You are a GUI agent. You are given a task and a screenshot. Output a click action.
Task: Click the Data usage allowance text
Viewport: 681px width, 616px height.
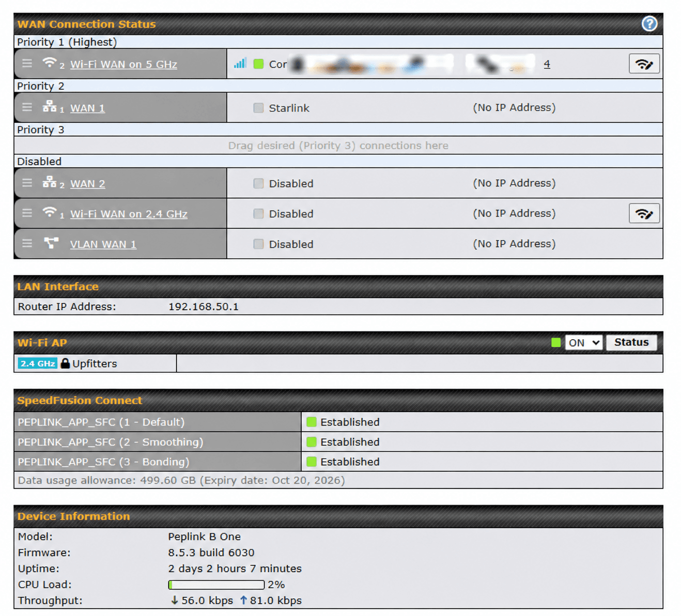[x=181, y=480]
